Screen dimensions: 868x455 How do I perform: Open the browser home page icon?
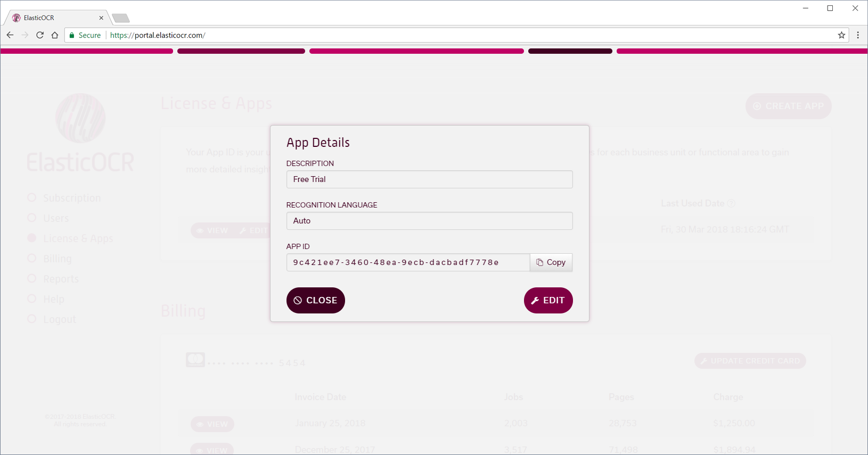(x=55, y=35)
